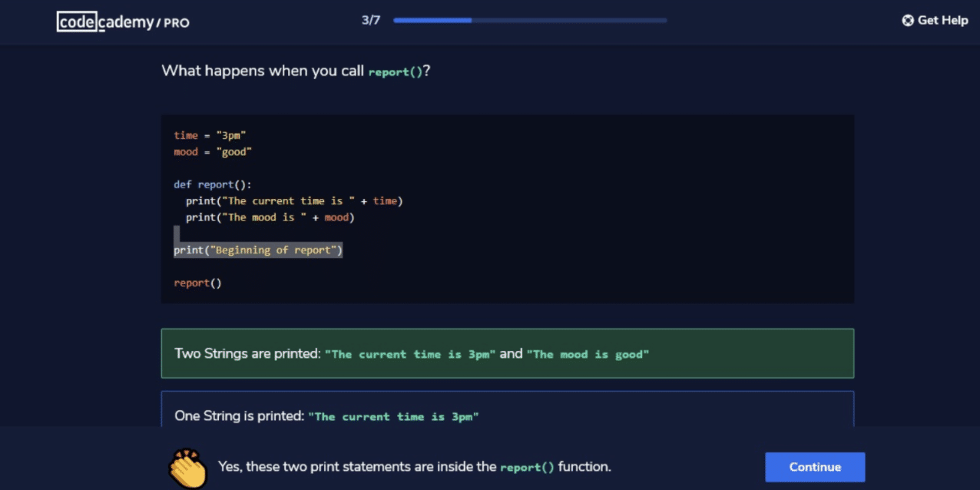The width and height of the screenshot is (980, 490).
Task: Click the 3/7 question counter
Action: [x=371, y=21]
